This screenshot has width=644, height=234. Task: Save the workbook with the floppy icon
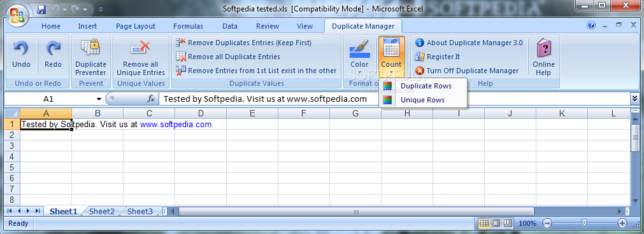(42, 9)
